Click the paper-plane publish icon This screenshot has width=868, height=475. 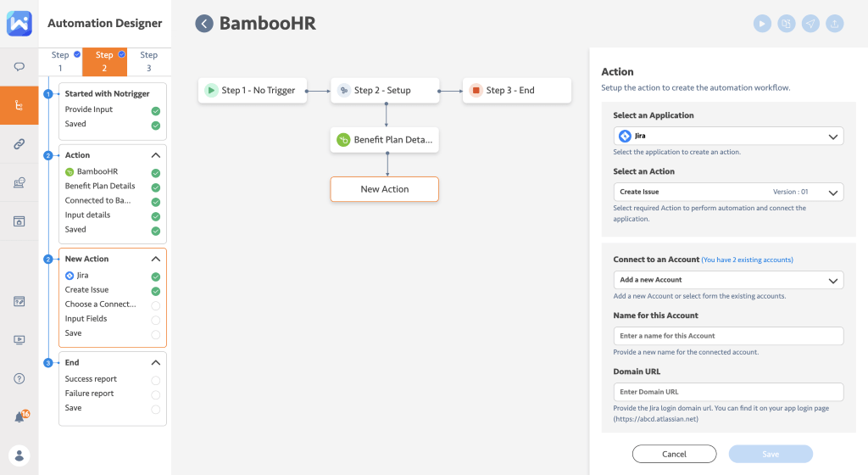[811, 24]
